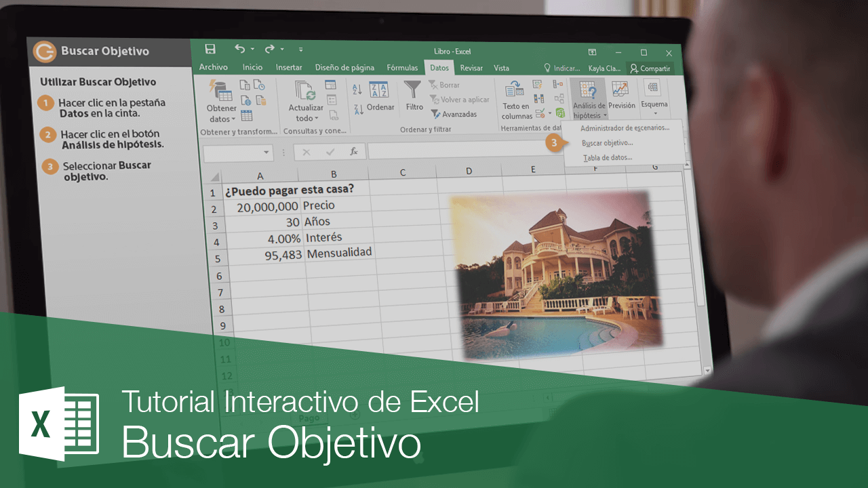Click the Existing Connections icon
Screen dimensions: 868x488
click(260, 100)
